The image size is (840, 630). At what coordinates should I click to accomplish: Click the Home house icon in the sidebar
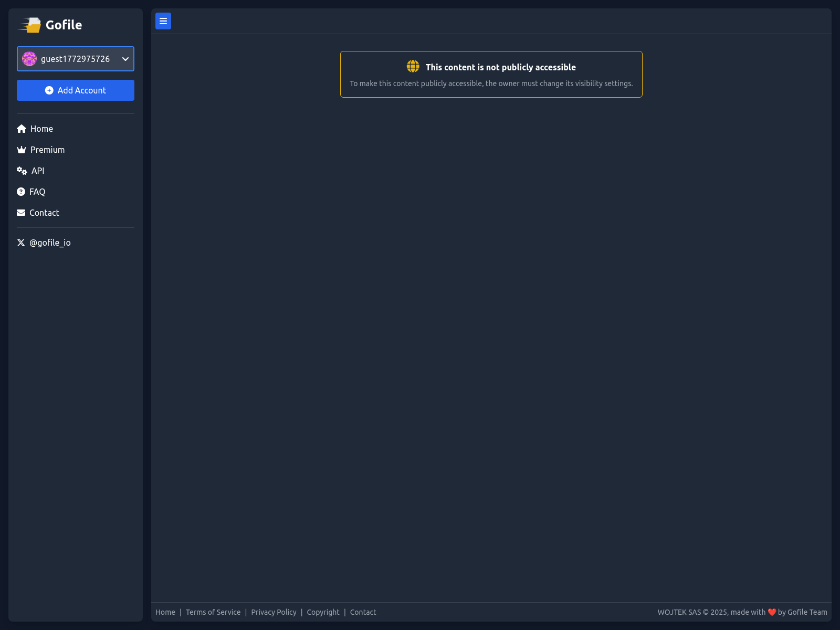(x=22, y=129)
